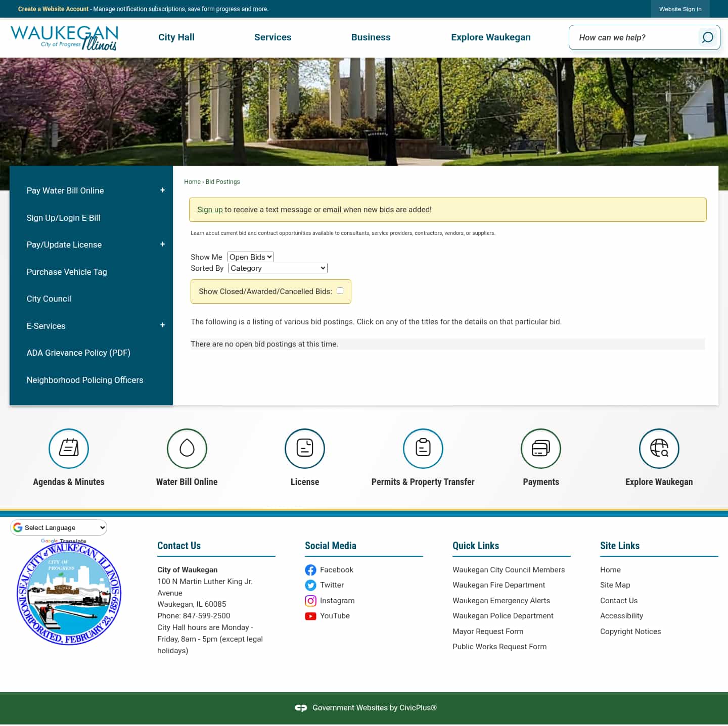The width and height of the screenshot is (728, 726).
Task: Open the Business menu
Action: point(371,37)
